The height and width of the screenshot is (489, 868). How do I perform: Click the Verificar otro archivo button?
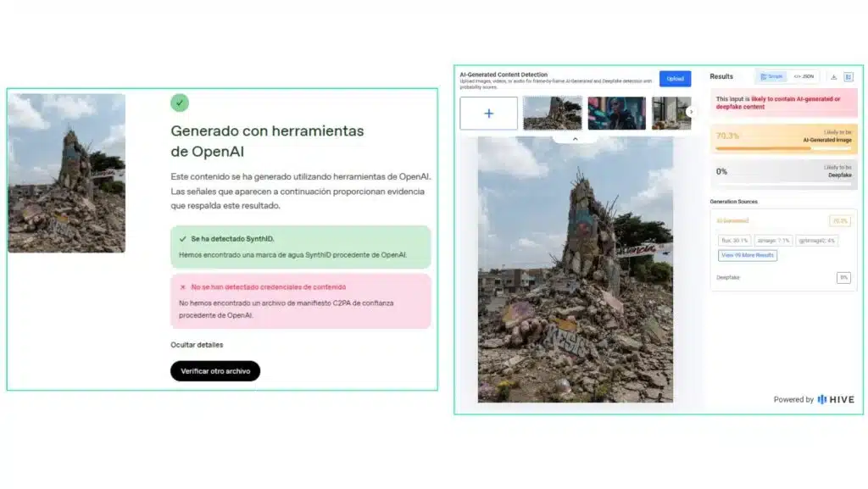pyautogui.click(x=215, y=371)
